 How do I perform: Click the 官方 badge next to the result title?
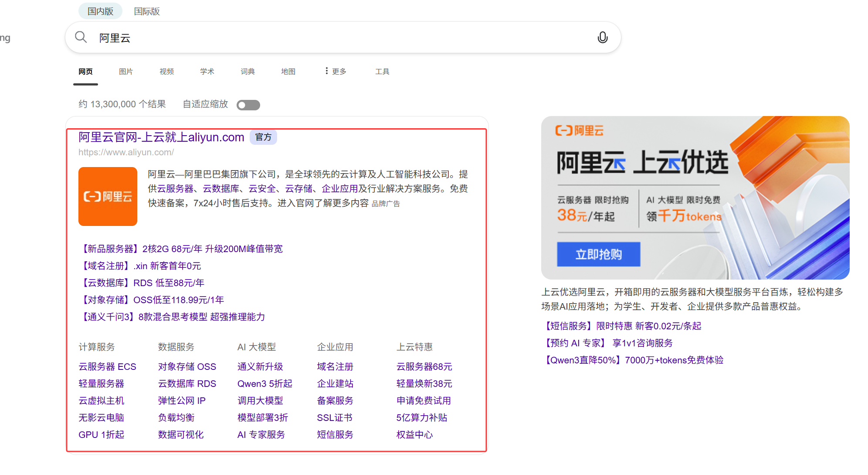(263, 137)
